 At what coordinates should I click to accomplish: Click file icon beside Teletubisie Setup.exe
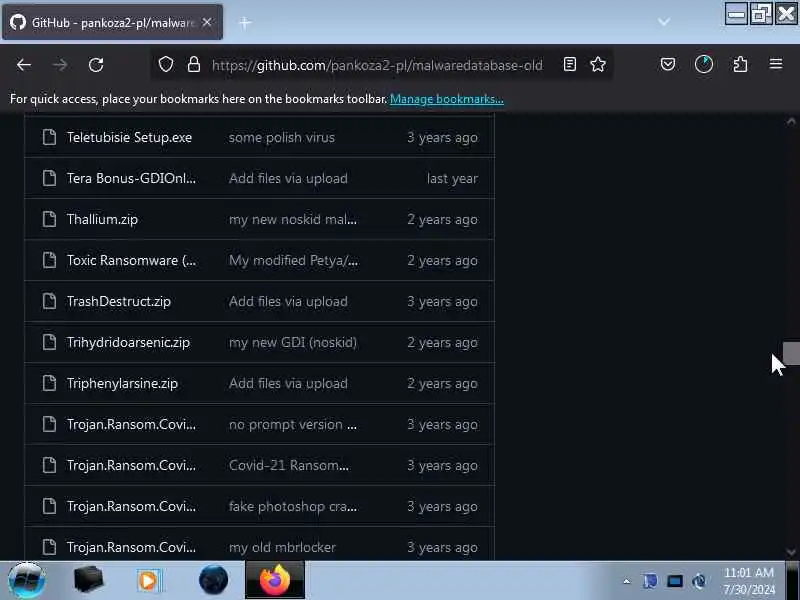(x=49, y=137)
